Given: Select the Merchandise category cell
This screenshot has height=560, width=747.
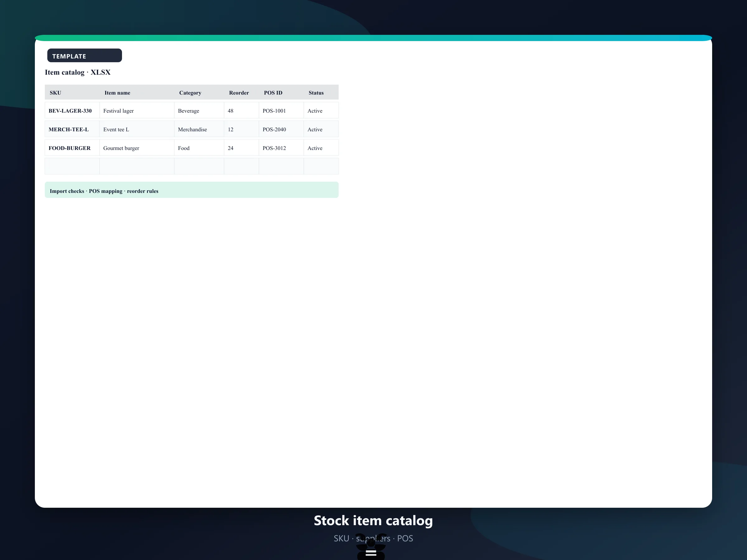Looking at the screenshot, I should pos(199,129).
